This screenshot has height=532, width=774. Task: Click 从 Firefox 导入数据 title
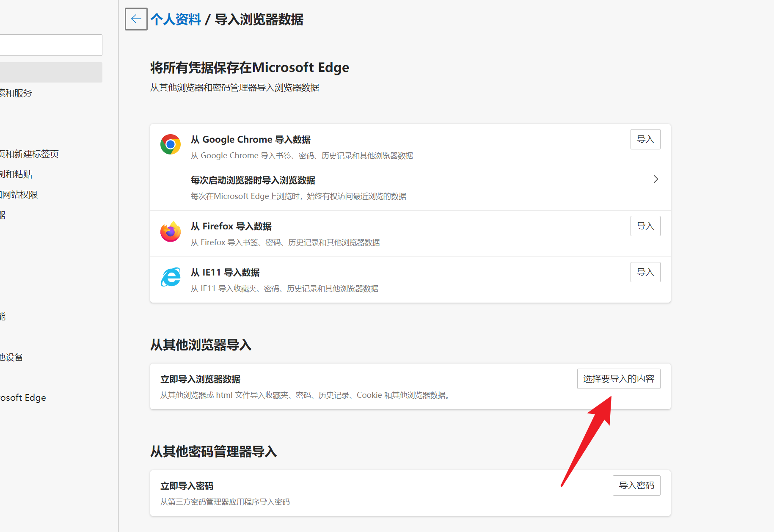(x=231, y=226)
